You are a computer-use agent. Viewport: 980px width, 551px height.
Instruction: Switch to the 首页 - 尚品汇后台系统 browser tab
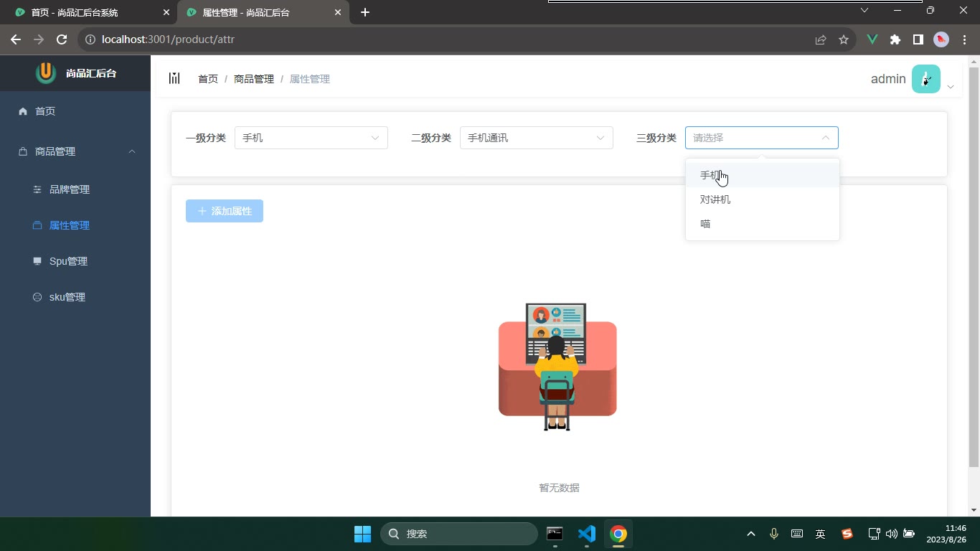[x=88, y=12]
